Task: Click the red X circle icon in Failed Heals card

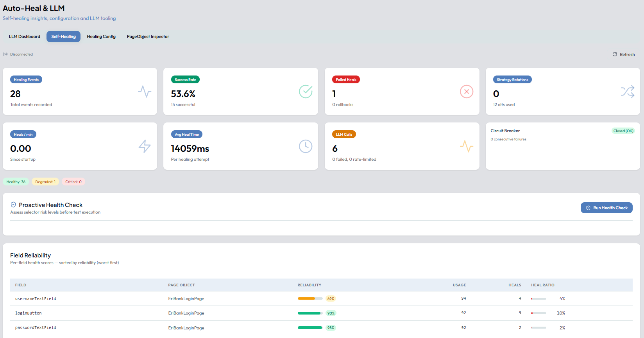Action: pos(467,92)
